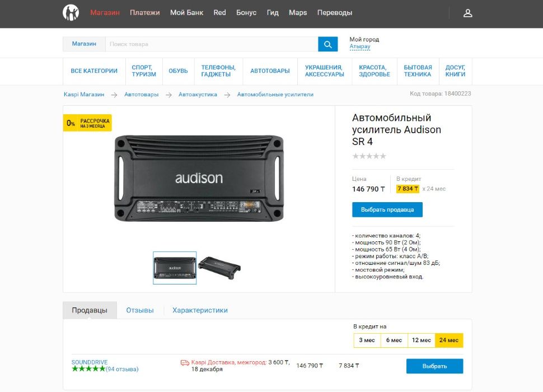
Task: Click Выбрать продавца button
Action: tap(387, 210)
